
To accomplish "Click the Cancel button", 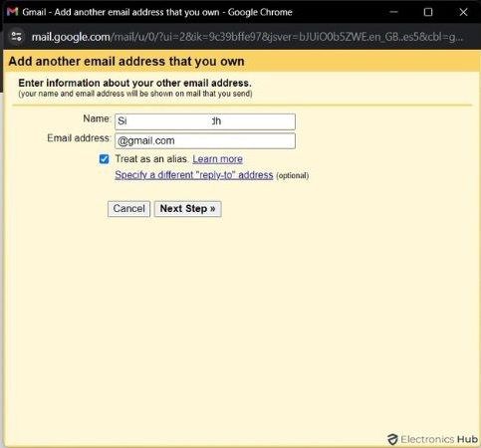I will (128, 209).
